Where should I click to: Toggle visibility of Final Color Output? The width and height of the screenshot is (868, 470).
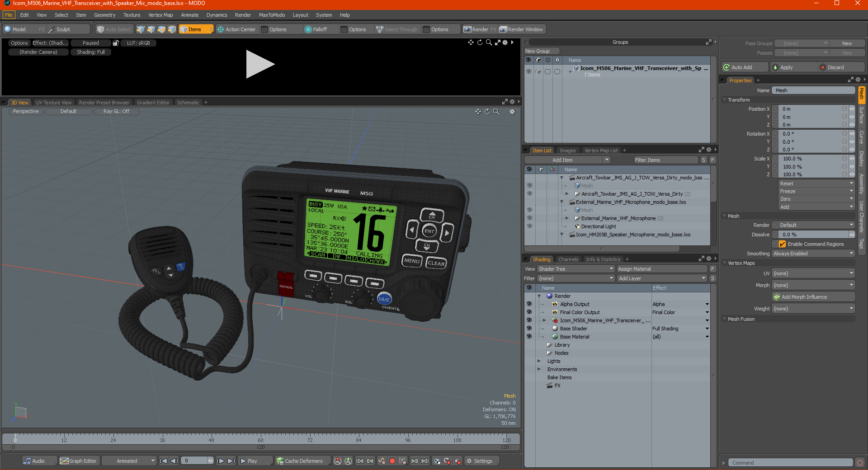[x=529, y=312]
